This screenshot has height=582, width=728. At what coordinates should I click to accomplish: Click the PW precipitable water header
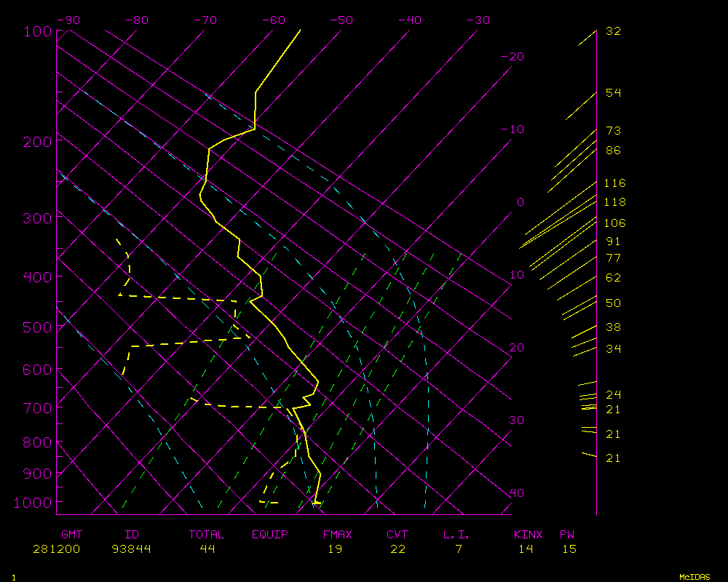567,535
